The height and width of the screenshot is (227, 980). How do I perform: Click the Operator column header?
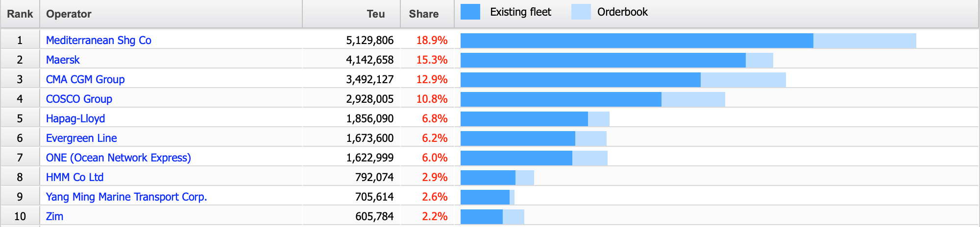point(171,14)
